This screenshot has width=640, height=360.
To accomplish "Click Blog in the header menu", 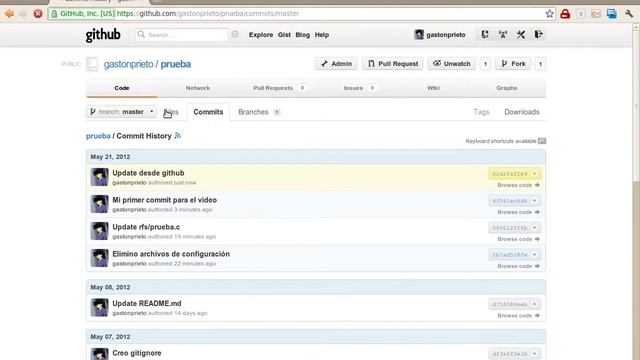I will [x=302, y=35].
